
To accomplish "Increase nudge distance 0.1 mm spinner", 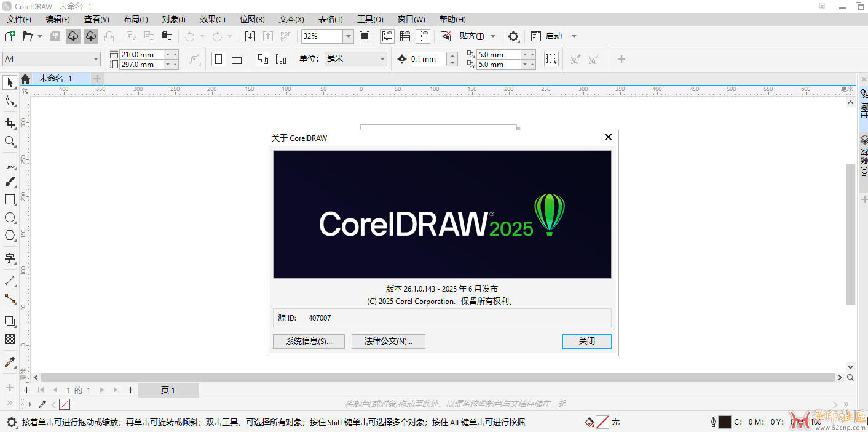I will pos(453,56).
